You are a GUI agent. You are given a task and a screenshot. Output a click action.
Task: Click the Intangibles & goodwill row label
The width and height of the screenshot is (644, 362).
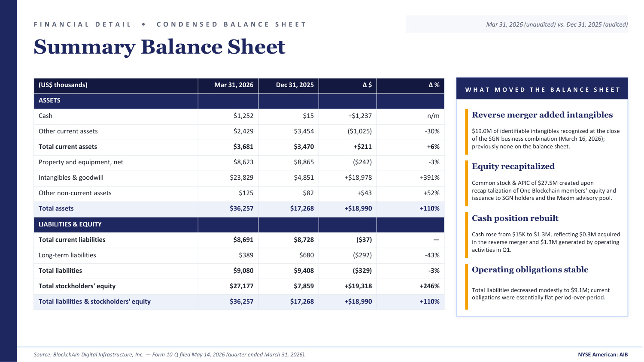point(71,178)
